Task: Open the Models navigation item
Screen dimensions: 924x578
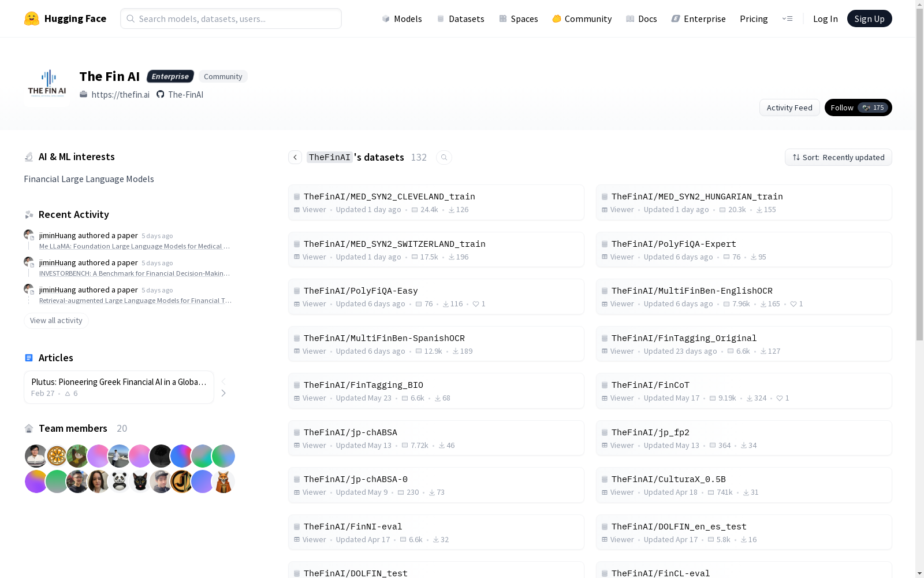Action: 402,18
